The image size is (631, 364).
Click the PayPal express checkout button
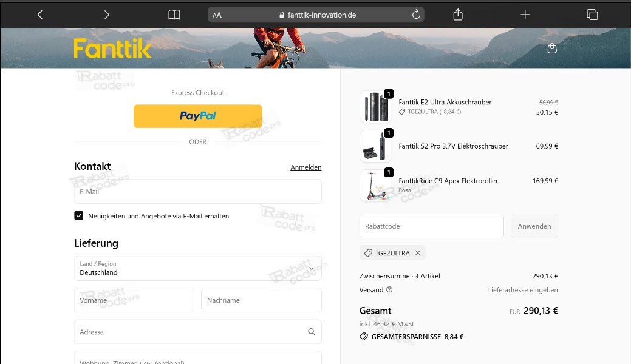coord(197,116)
